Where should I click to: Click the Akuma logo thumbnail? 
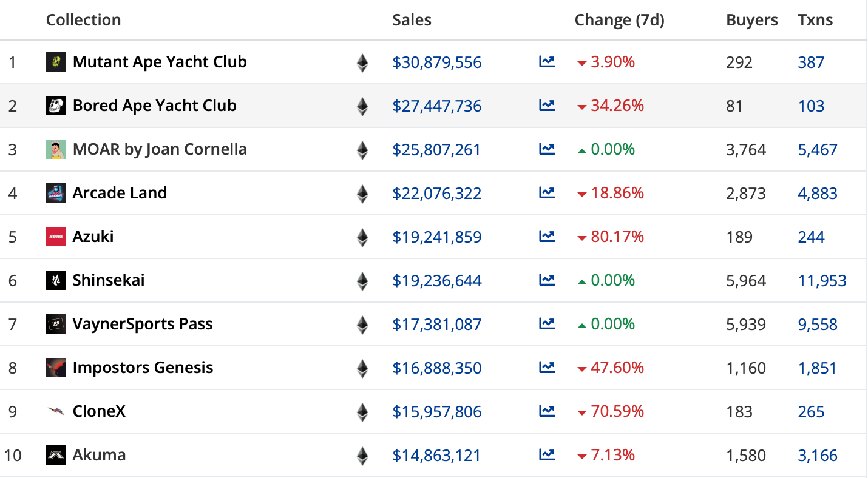(56, 455)
